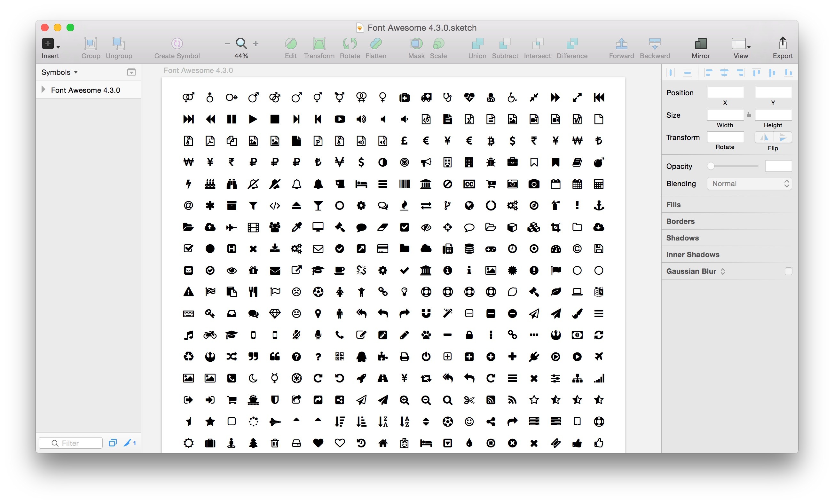Enable the Fills section toggle
The image size is (834, 504).
tap(675, 204)
